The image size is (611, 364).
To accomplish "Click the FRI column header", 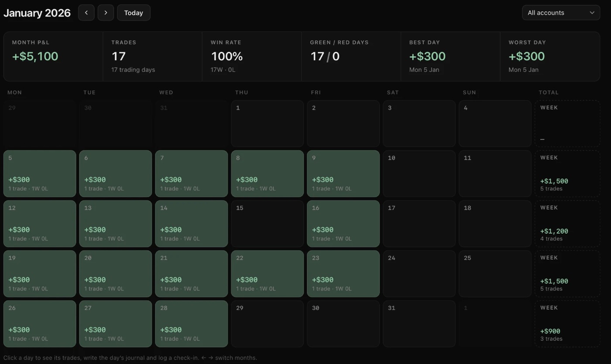I will point(316,92).
